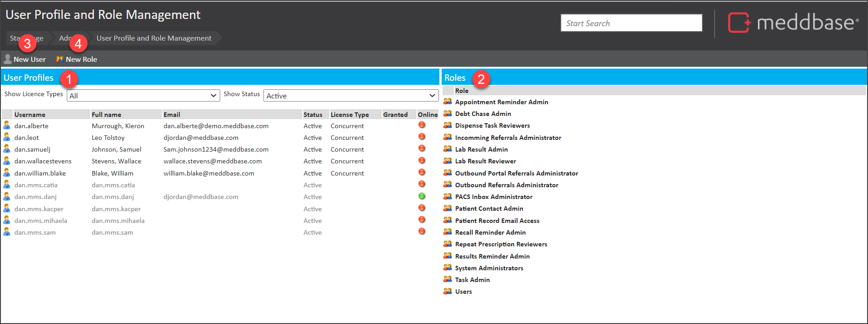Open the Debt Chase Admin role
This screenshot has width=868, height=324.
tap(483, 114)
